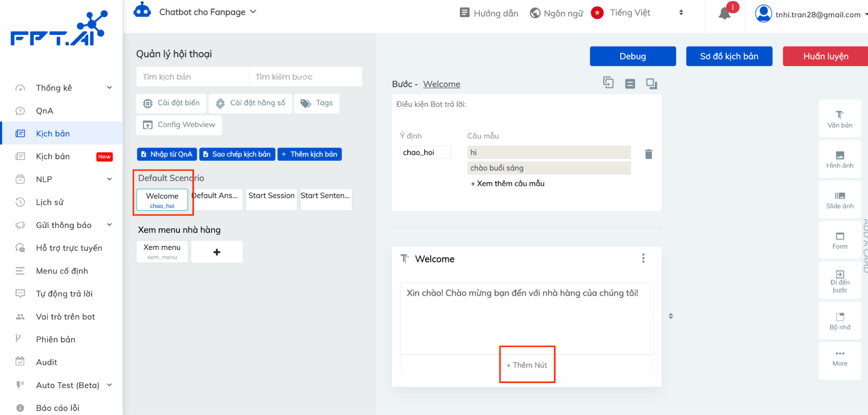The width and height of the screenshot is (868, 415).
Task: Go to Menu cố định page
Action: click(62, 271)
